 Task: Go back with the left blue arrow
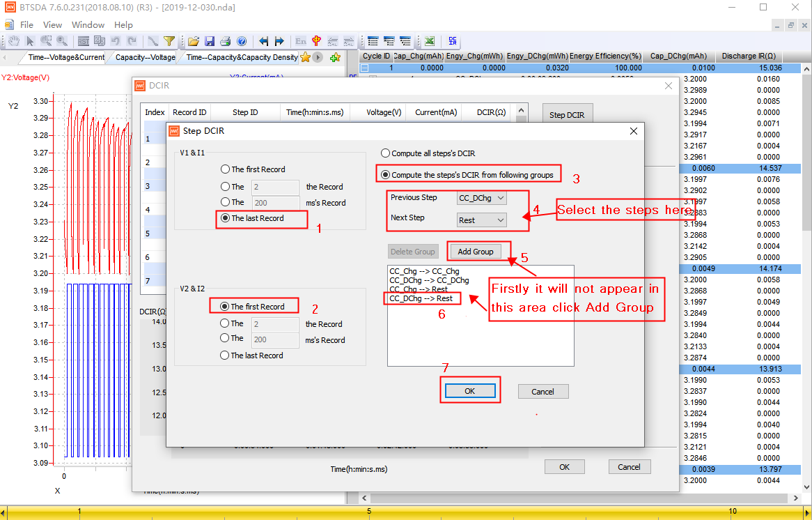click(x=264, y=41)
